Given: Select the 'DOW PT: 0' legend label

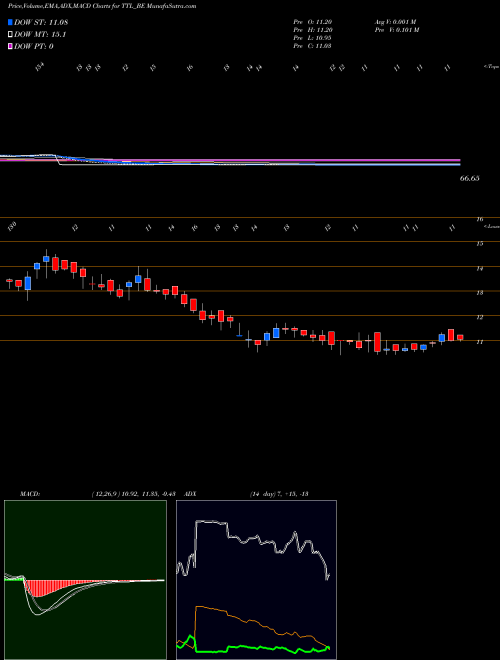Looking at the screenshot, I should (x=34, y=46).
